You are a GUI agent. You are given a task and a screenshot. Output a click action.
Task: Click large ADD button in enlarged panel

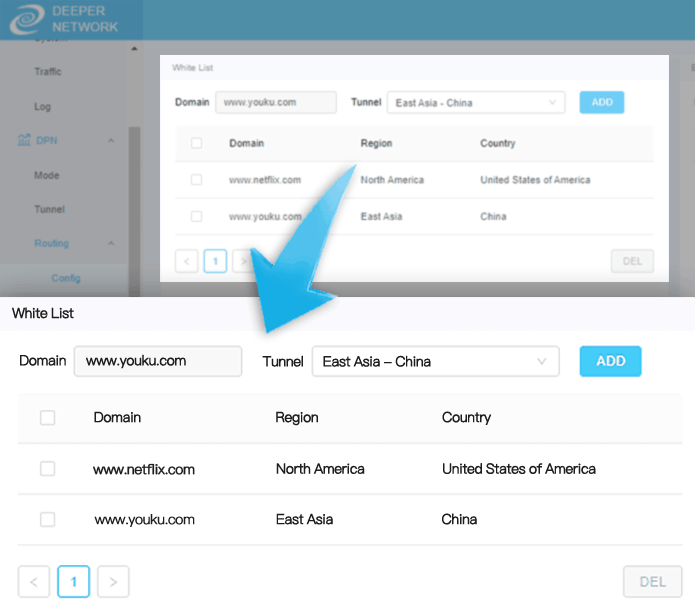[610, 361]
